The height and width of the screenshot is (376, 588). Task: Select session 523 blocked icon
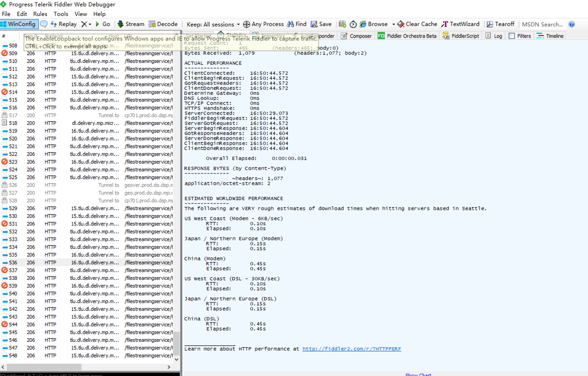pyautogui.click(x=4, y=162)
